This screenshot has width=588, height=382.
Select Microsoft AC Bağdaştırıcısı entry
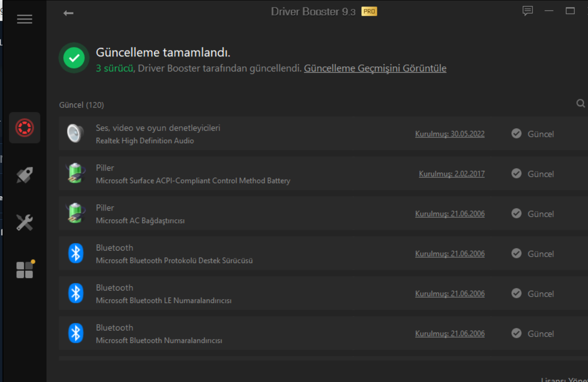tap(140, 221)
